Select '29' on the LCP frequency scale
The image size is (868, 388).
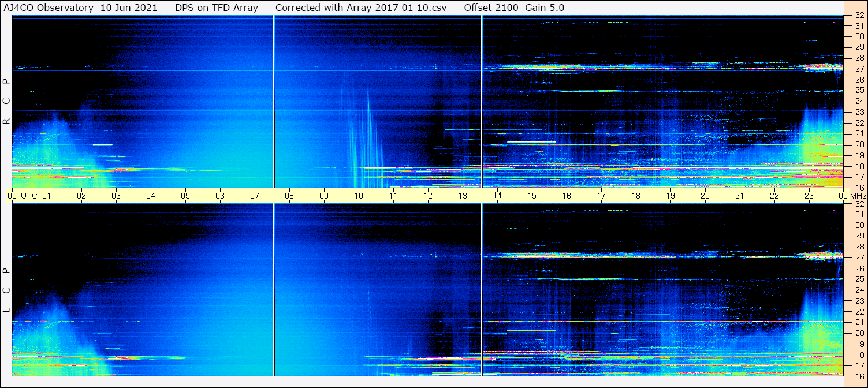pyautogui.click(x=859, y=236)
